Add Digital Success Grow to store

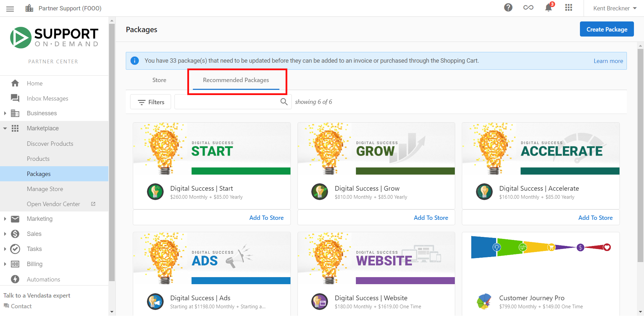tap(431, 218)
